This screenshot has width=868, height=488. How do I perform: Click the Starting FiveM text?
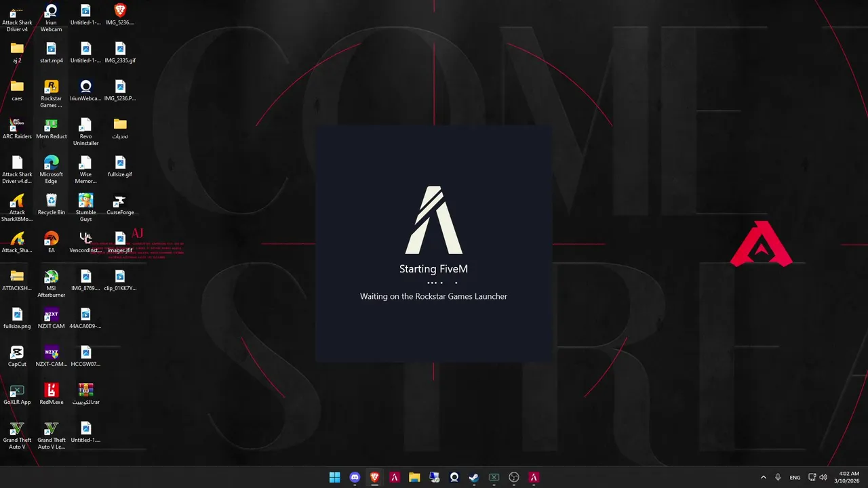[433, 269]
